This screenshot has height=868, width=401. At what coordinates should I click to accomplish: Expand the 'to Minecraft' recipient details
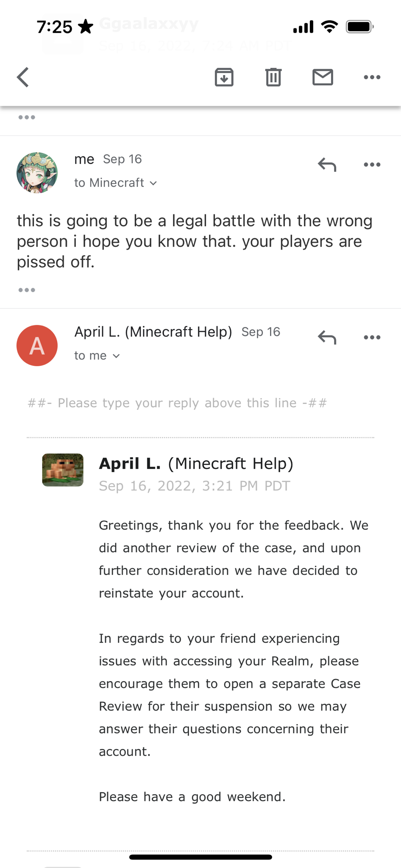(116, 183)
